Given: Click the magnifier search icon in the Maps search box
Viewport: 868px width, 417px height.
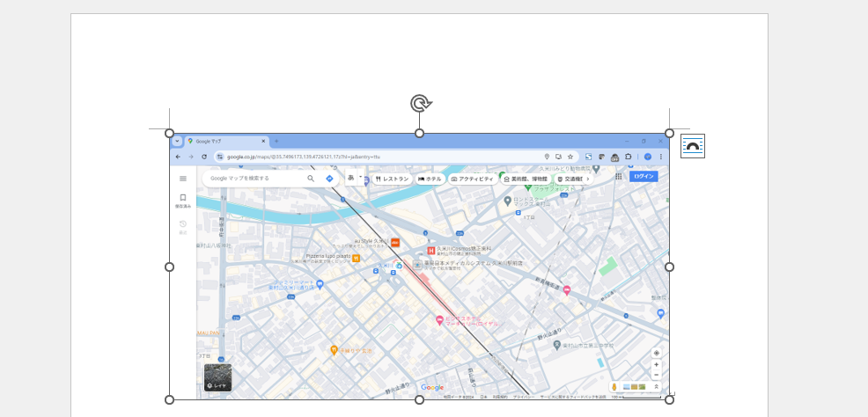Looking at the screenshot, I should [311, 179].
